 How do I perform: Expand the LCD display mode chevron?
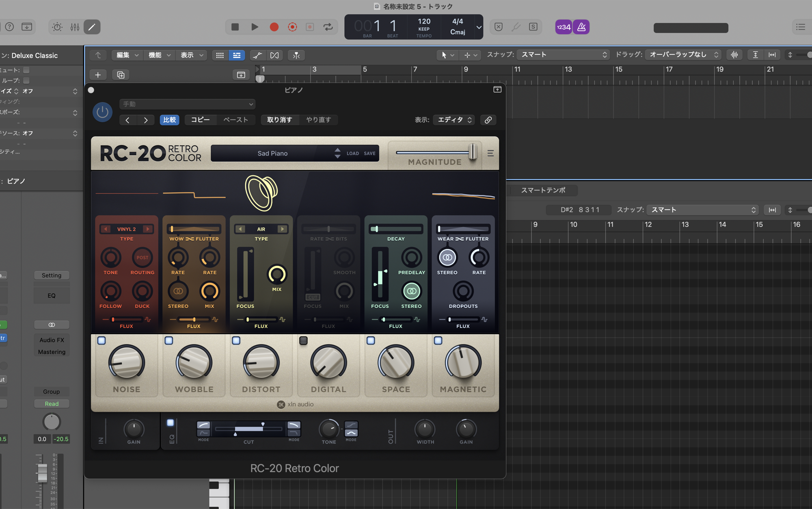479,27
